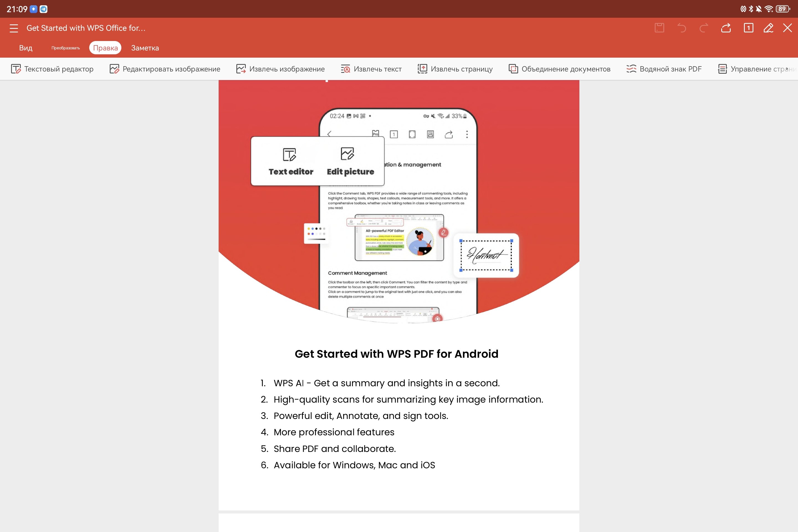
Task: Open the page number view icon
Action: (748, 28)
